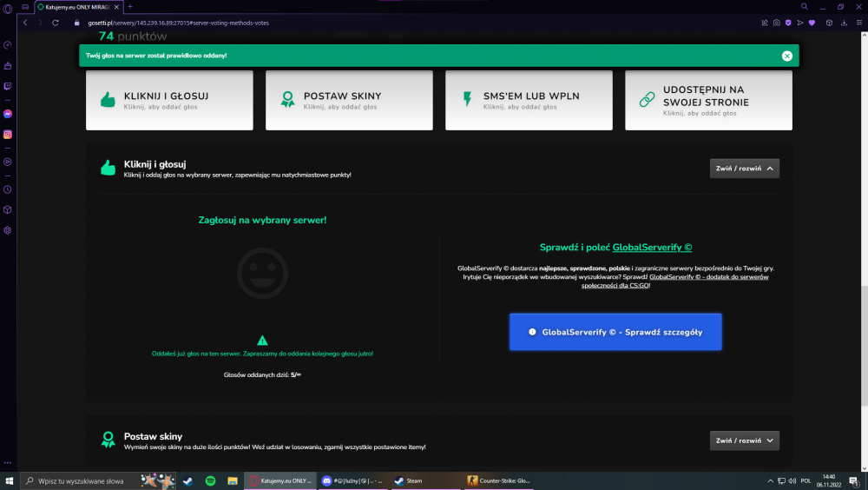Open Windows notification center icon
The width and height of the screenshot is (868, 490).
click(854, 481)
